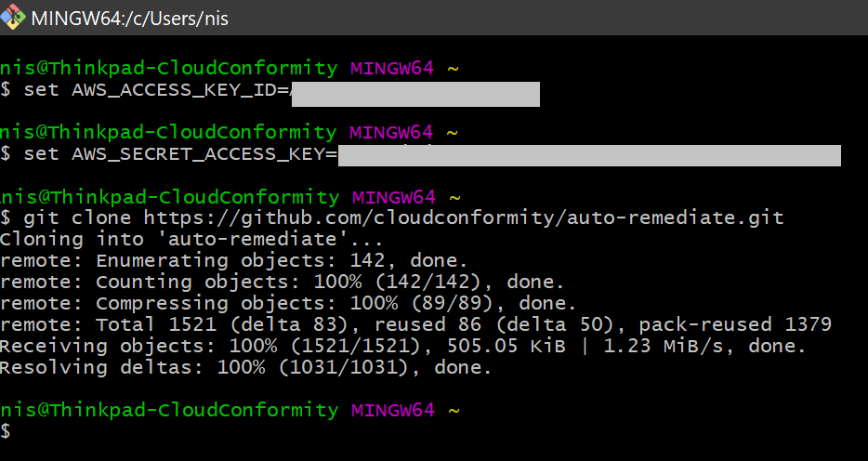Click the Resolving deltas output line
Screen dimensions: 868x461
pos(245,368)
